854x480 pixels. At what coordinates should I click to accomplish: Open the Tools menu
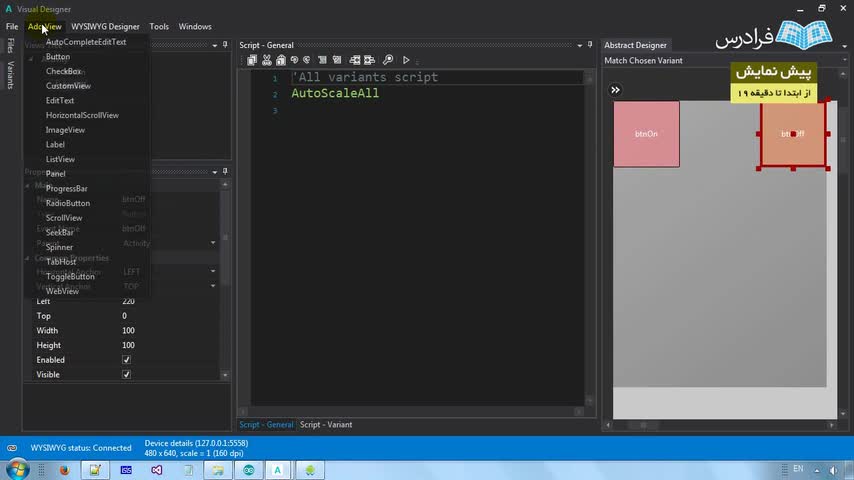pos(159,26)
